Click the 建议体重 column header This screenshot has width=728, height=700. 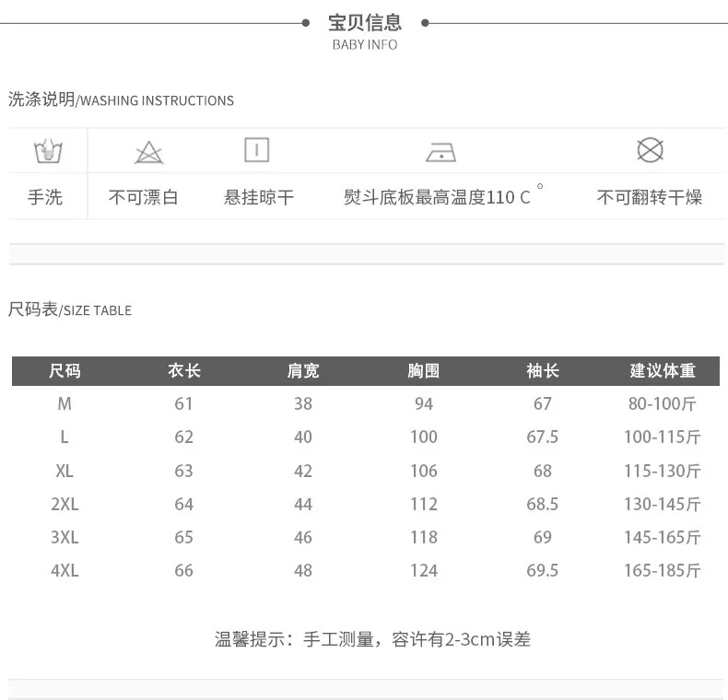[663, 371]
